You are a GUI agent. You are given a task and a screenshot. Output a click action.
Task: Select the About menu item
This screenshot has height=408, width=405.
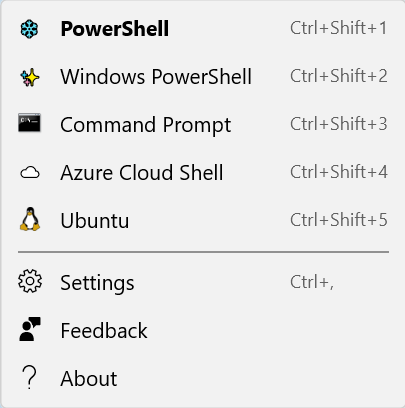(x=202, y=379)
